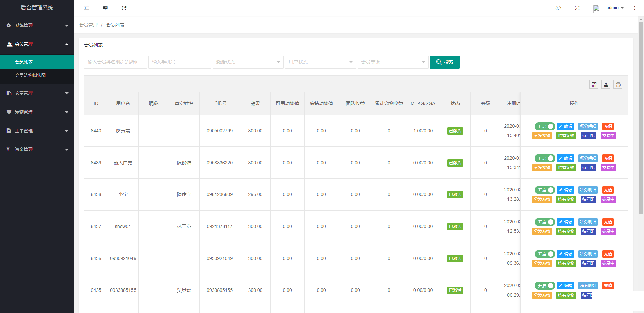Screen dimensions: 644x313
Task: Click the refresh icon in top bar
Action: click(124, 8)
